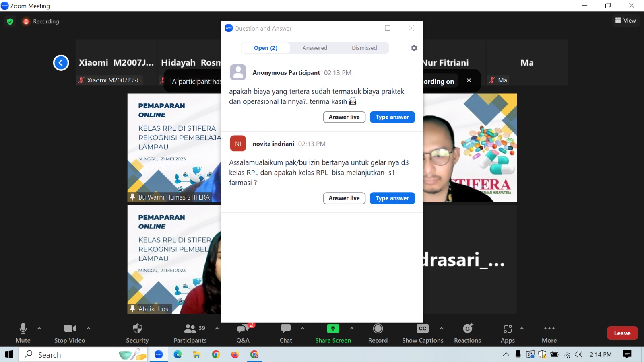The image size is (644, 362).
Task: Switch to the Answered tab
Action: tap(314, 48)
